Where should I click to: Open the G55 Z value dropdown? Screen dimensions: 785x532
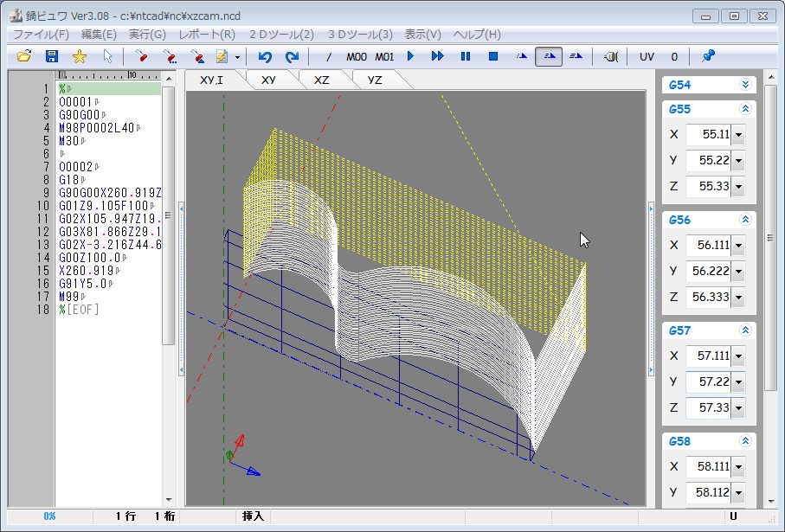(738, 187)
